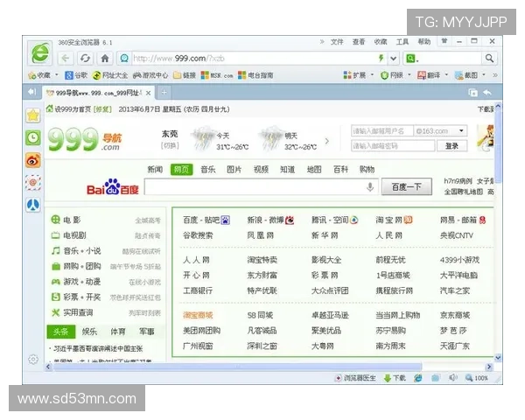The width and height of the screenshot is (525, 420).
Task: Expand hidden menu chevron before 文件
Action: [x=322, y=42]
